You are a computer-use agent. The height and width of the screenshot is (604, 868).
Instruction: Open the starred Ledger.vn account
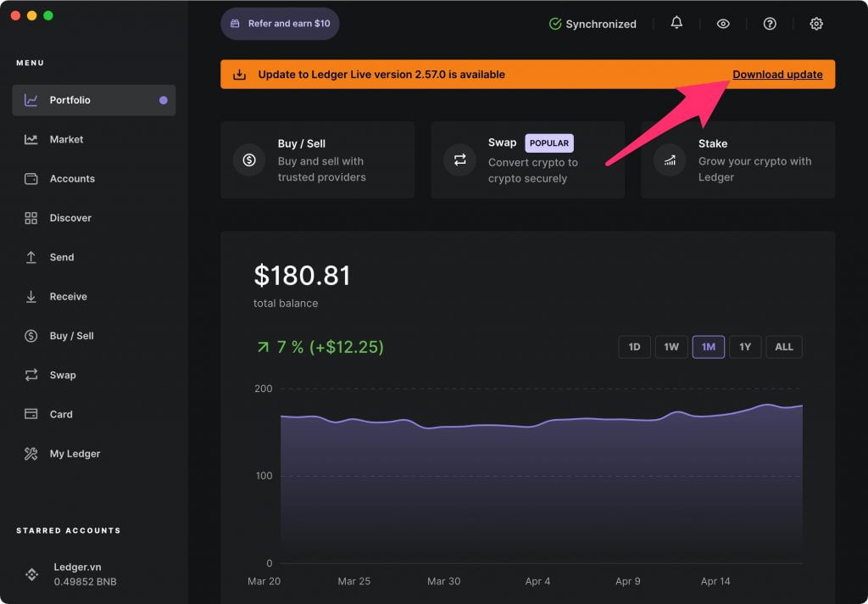93,574
